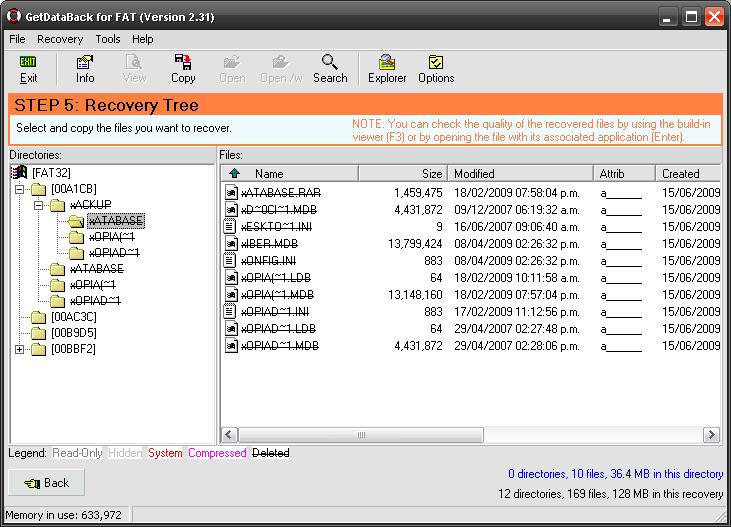This screenshot has width=731, height=527.
Task: Click the [FAT32] drive root icon
Action: [x=19, y=173]
